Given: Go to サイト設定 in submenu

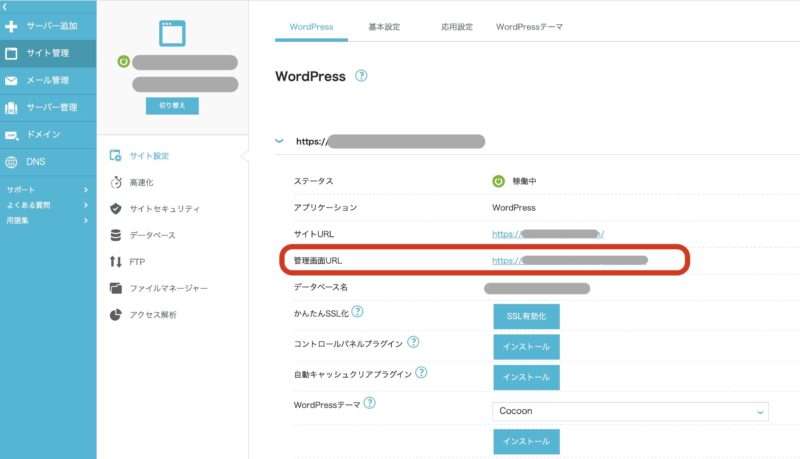Looking at the screenshot, I should pyautogui.click(x=149, y=156).
